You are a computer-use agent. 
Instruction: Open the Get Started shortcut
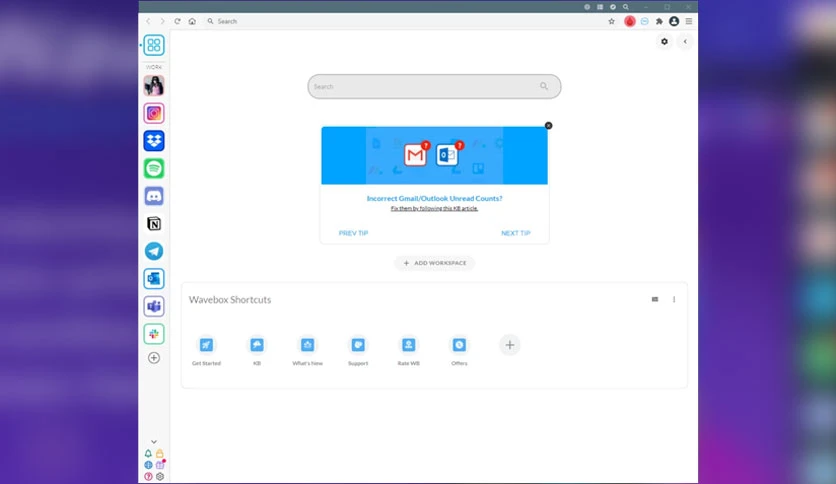click(x=206, y=350)
